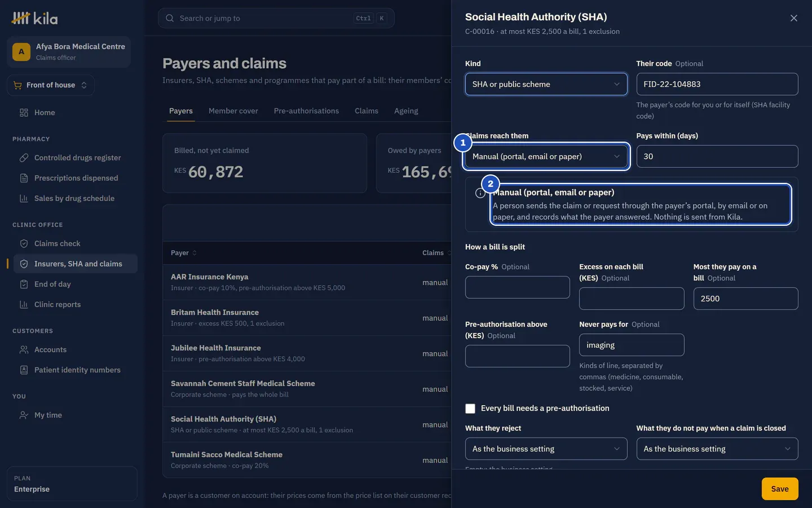Open Patient identity numbers icon
Screen dimensions: 812x508
pos(24,370)
